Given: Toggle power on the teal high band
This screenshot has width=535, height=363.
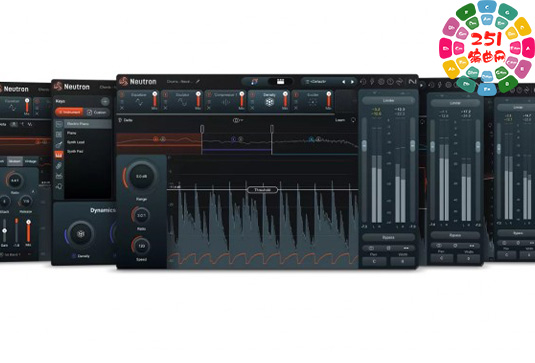Looking at the screenshot, I should 311,139.
